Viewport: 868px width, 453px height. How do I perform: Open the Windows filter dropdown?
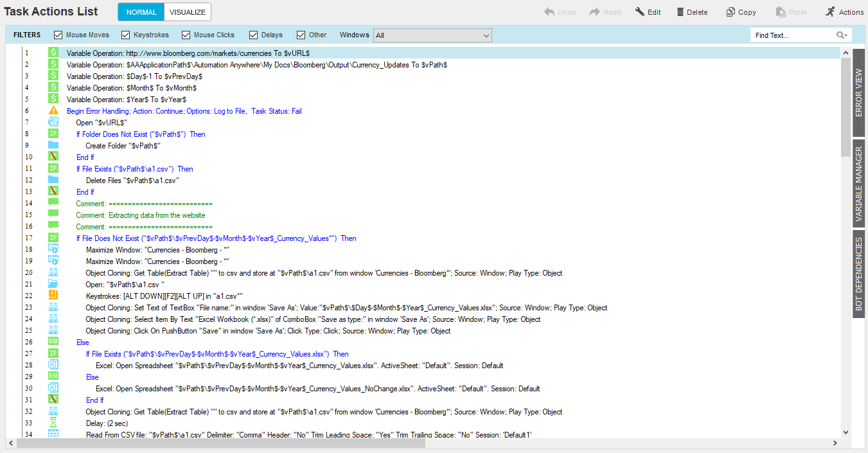(433, 35)
